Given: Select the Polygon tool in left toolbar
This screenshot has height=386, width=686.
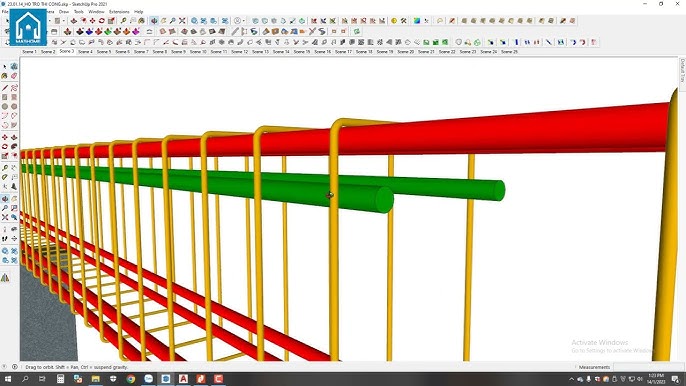Looking at the screenshot, I should pyautogui.click(x=14, y=106).
